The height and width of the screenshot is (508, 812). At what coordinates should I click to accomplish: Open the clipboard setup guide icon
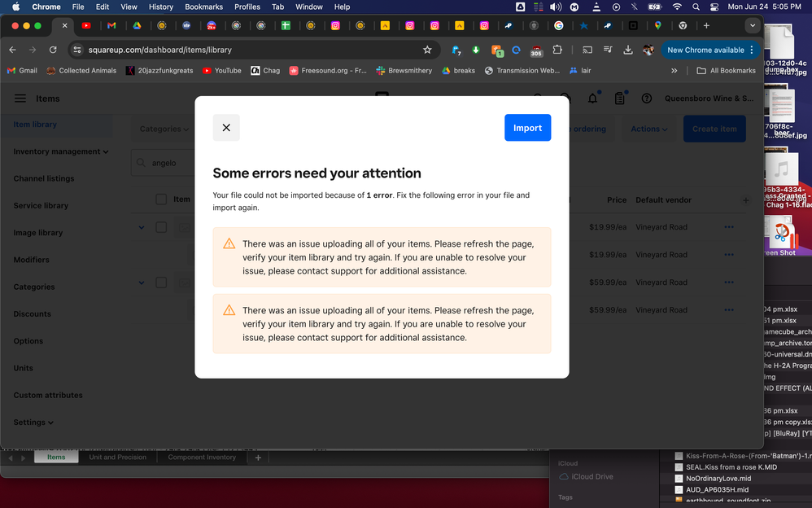(x=620, y=99)
